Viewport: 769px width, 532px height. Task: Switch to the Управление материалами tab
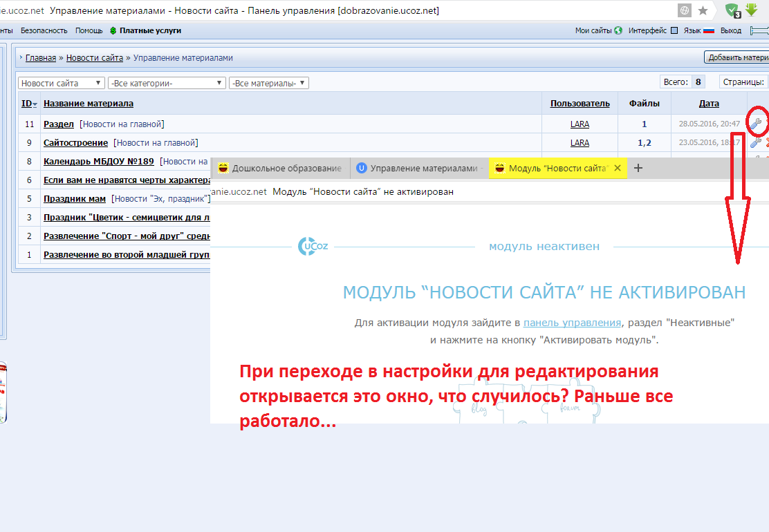click(x=419, y=168)
